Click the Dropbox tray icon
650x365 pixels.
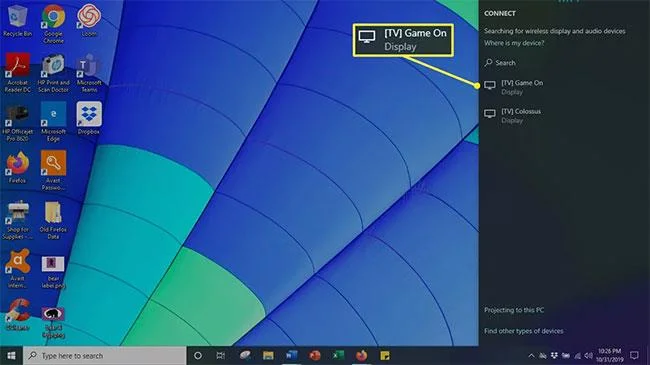point(554,355)
